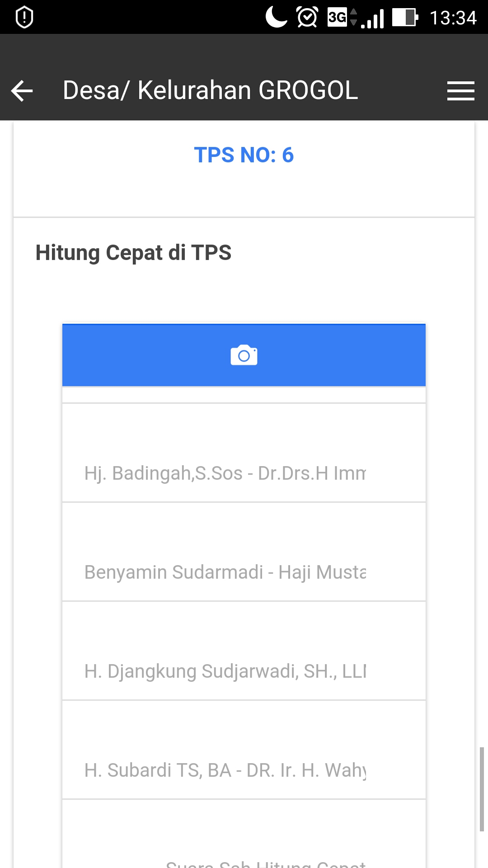Screen dimensions: 488x868
Task: Tap the back arrow in header
Action: click(x=22, y=91)
